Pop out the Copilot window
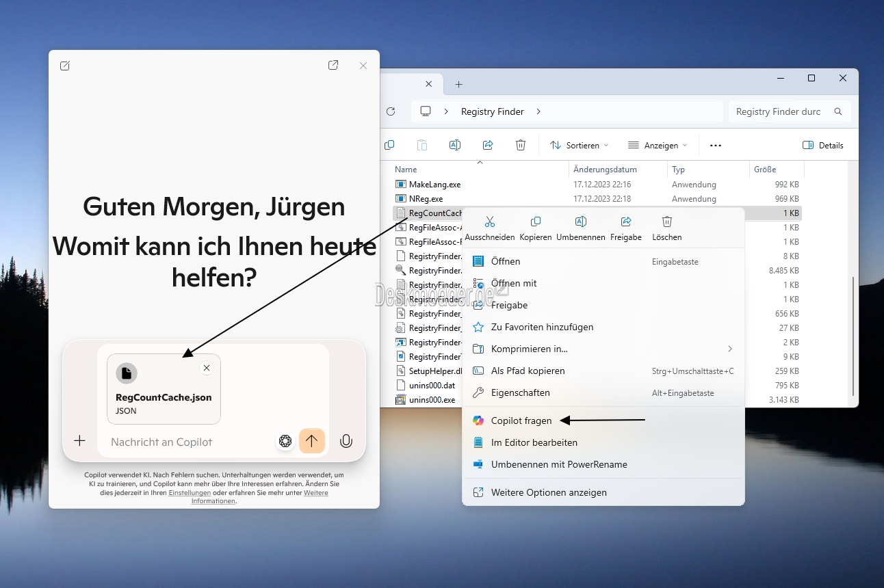The height and width of the screenshot is (588, 884). [333, 65]
